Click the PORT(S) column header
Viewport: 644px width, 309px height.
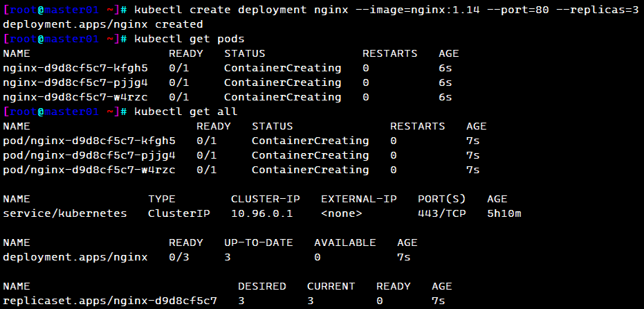(442, 199)
